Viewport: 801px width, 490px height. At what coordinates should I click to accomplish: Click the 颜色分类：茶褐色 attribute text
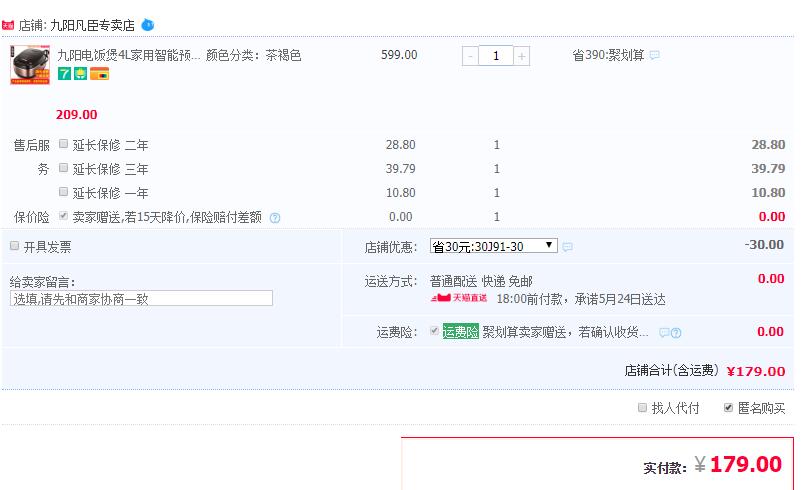coord(253,55)
